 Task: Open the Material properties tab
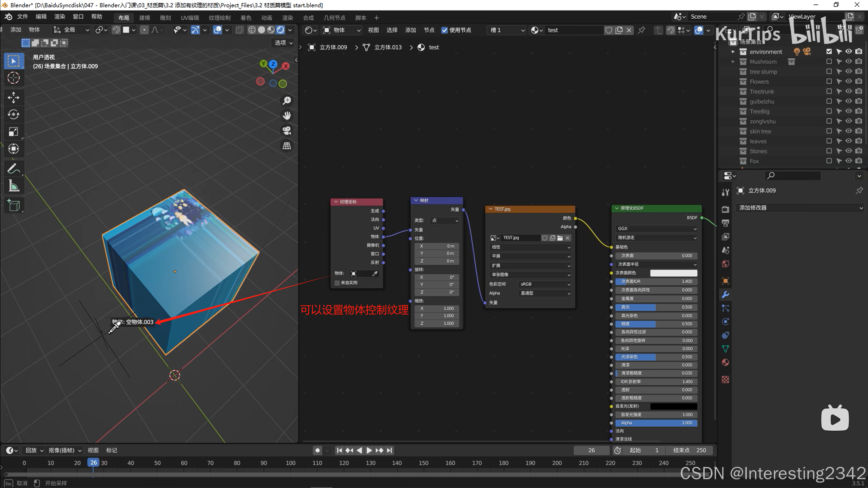point(726,362)
